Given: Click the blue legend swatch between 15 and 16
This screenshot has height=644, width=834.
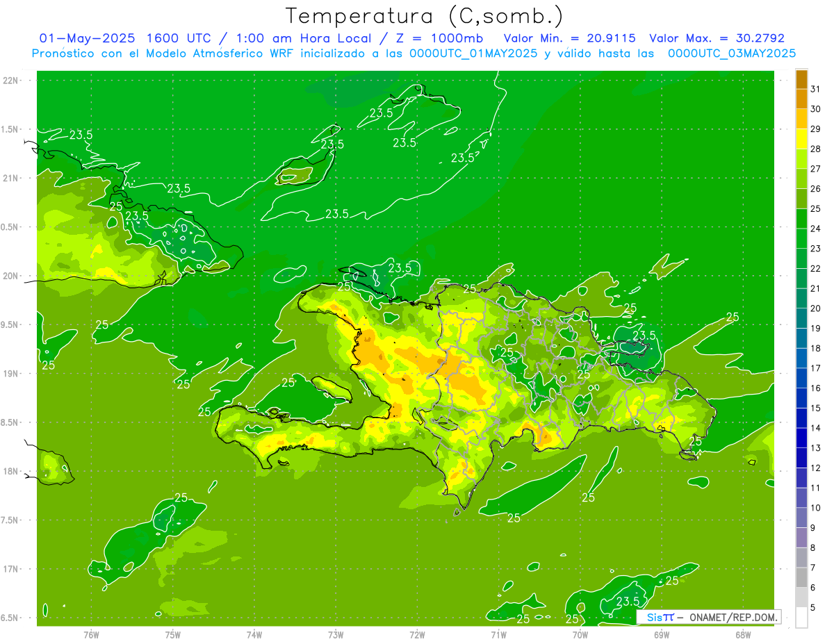Looking at the screenshot, I should point(801,398).
